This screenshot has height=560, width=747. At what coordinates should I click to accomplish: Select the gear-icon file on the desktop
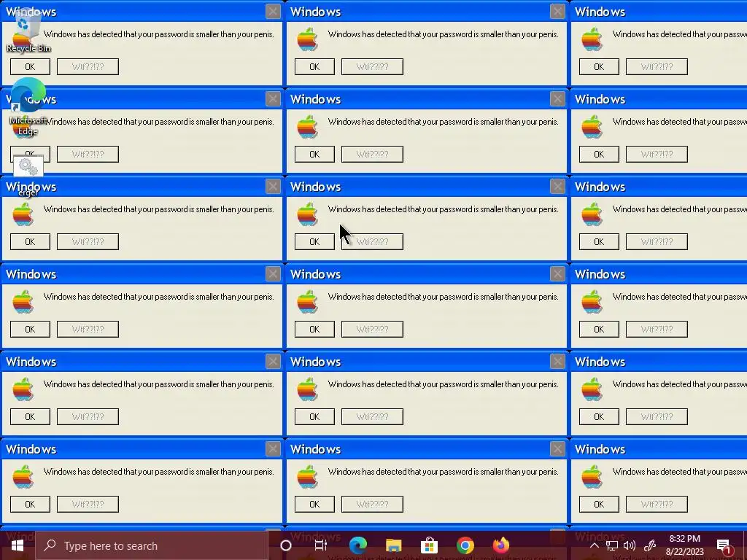click(28, 175)
